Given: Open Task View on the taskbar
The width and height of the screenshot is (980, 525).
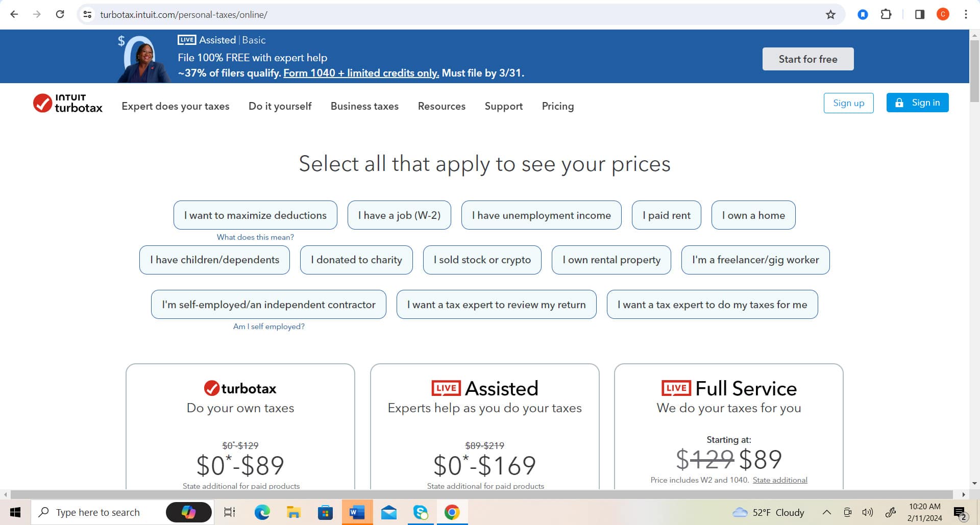Looking at the screenshot, I should (x=230, y=512).
